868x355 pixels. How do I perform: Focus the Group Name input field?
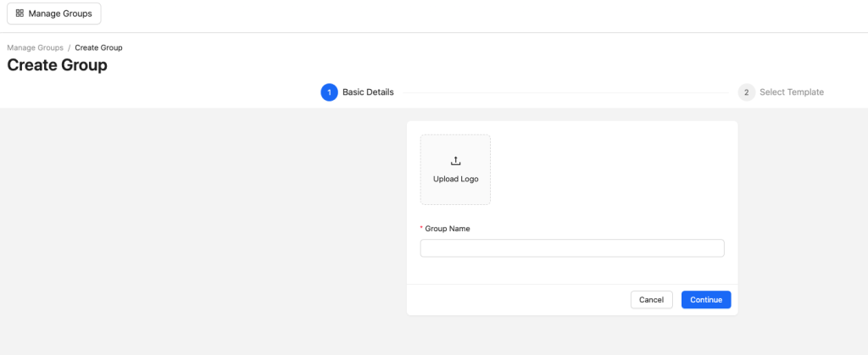572,248
